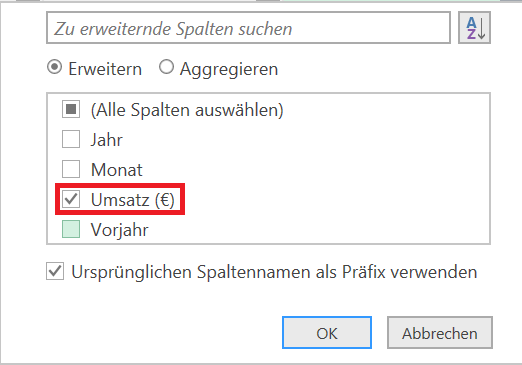This screenshot has height=365, width=522.
Task: Focus the 'Zu erweiternde Spalten suchen' search box
Action: [x=248, y=28]
